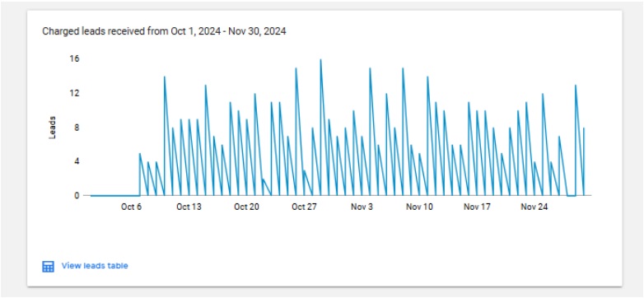The image size is (644, 298).
Task: Click the Oct 27 date label
Action: pyautogui.click(x=305, y=207)
